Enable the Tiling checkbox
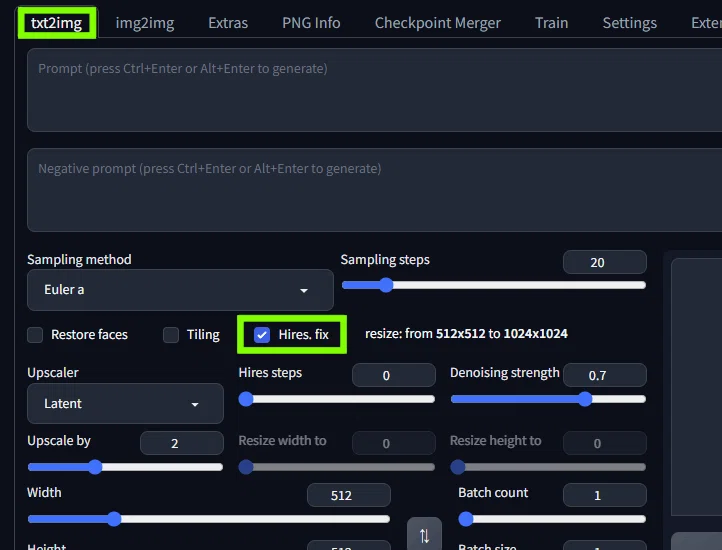The image size is (722, 550). pyautogui.click(x=171, y=335)
